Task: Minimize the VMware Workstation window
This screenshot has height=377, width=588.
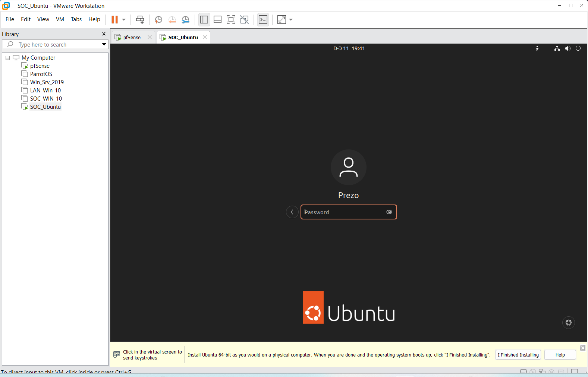Action: [559, 6]
